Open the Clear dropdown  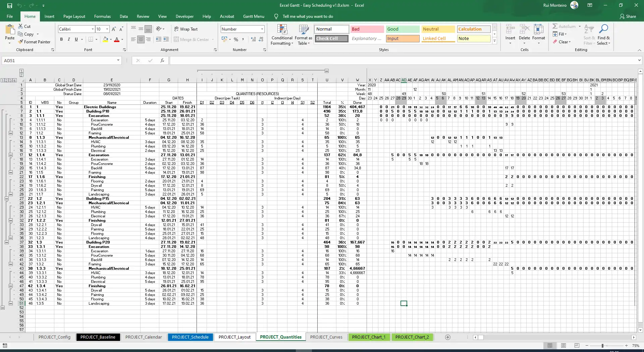[x=561, y=42]
